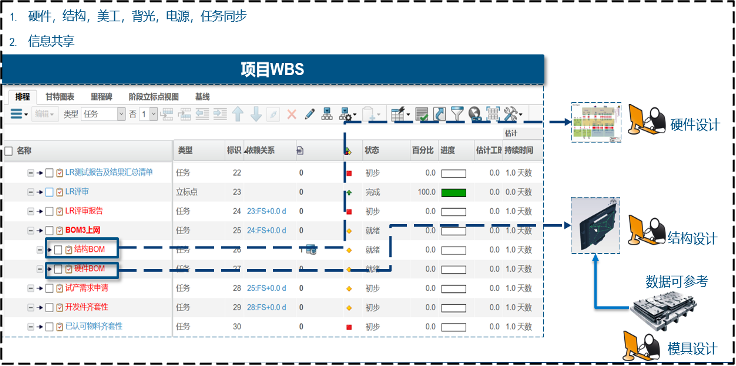
Task: Check the LR评审 row checkbox
Action: pos(49,192)
